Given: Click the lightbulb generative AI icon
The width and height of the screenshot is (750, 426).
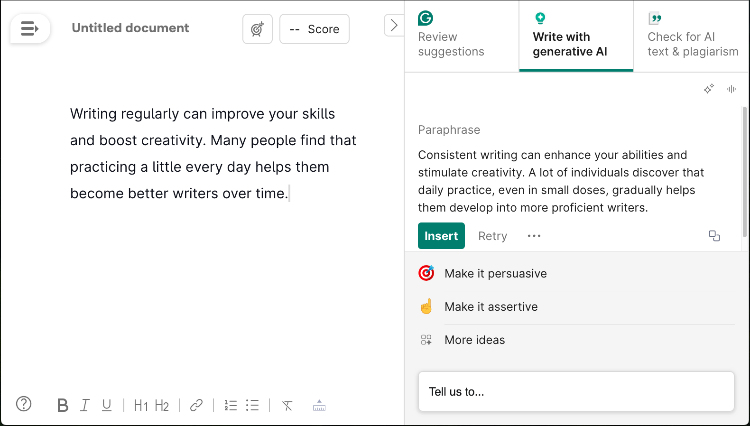Looking at the screenshot, I should click(540, 19).
